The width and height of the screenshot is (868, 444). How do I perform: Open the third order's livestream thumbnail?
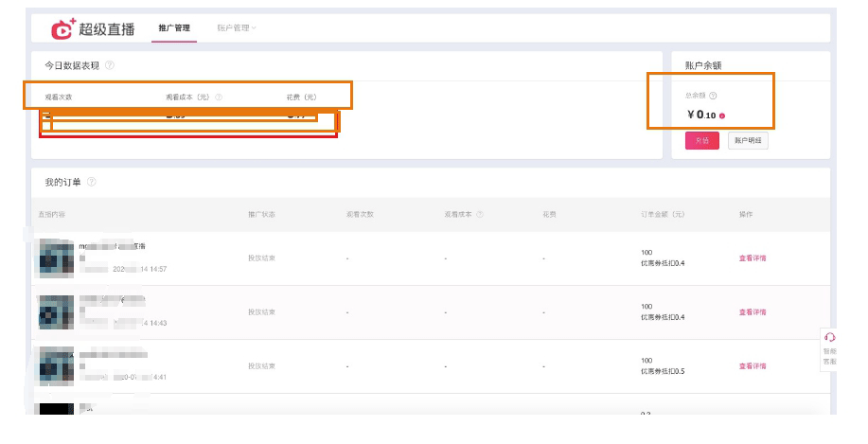pos(56,365)
